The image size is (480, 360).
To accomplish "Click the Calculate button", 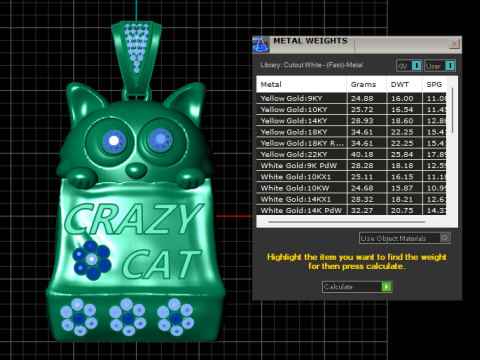I will 357,287.
